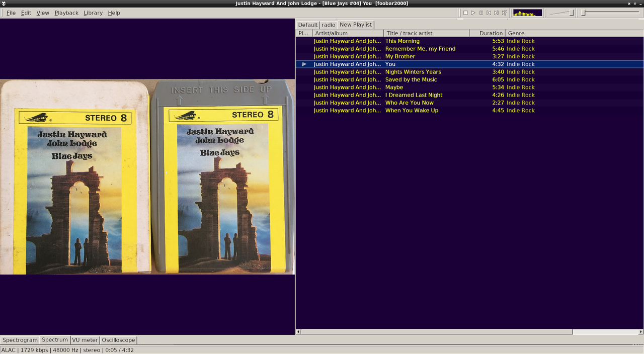Click the Blue Jays album art image
This screenshot has height=354, width=644.
tap(147, 177)
